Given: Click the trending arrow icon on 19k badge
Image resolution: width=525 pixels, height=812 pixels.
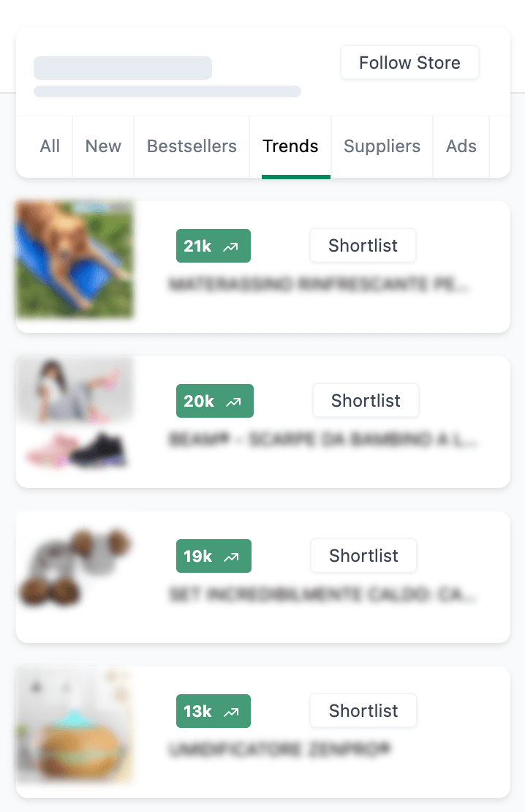Looking at the screenshot, I should (x=232, y=557).
